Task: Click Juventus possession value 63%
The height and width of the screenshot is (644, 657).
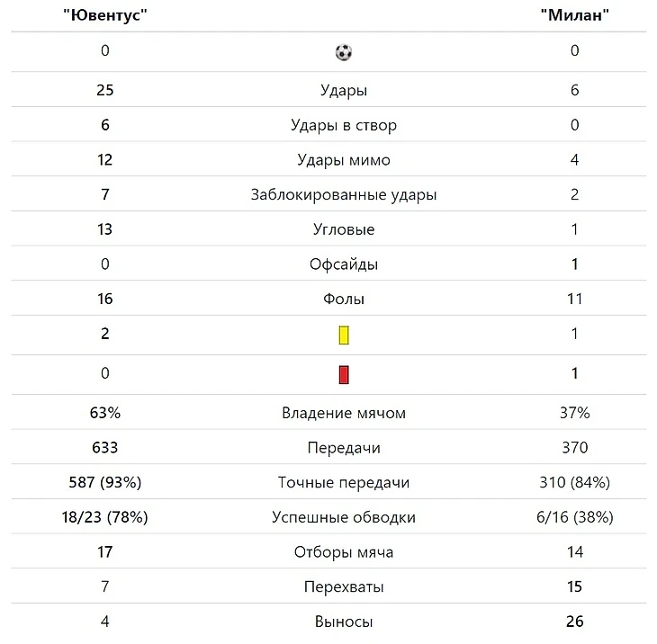Action: 104,413
